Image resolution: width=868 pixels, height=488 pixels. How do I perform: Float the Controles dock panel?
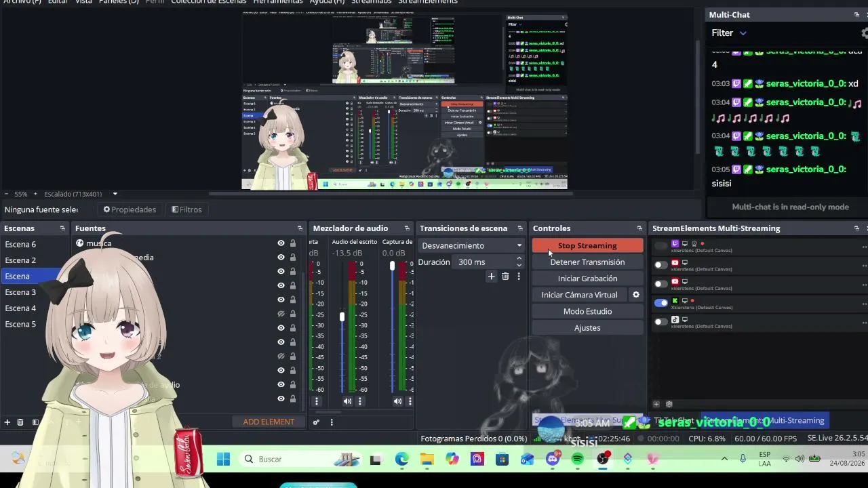[x=639, y=228]
